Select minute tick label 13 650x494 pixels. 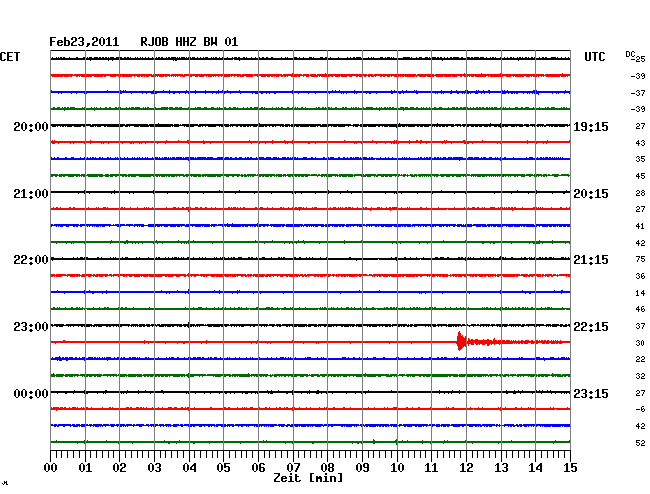click(x=501, y=467)
